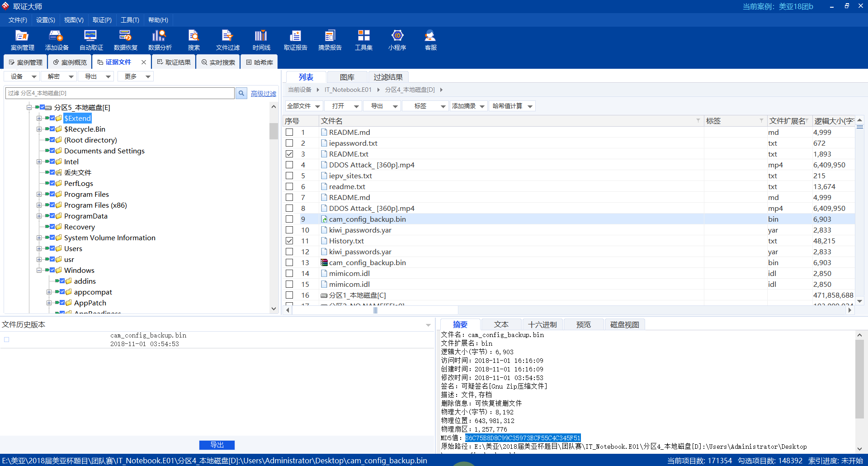868x466 pixels.
Task: Click the 添加设备 toolbar icon
Action: point(57,40)
